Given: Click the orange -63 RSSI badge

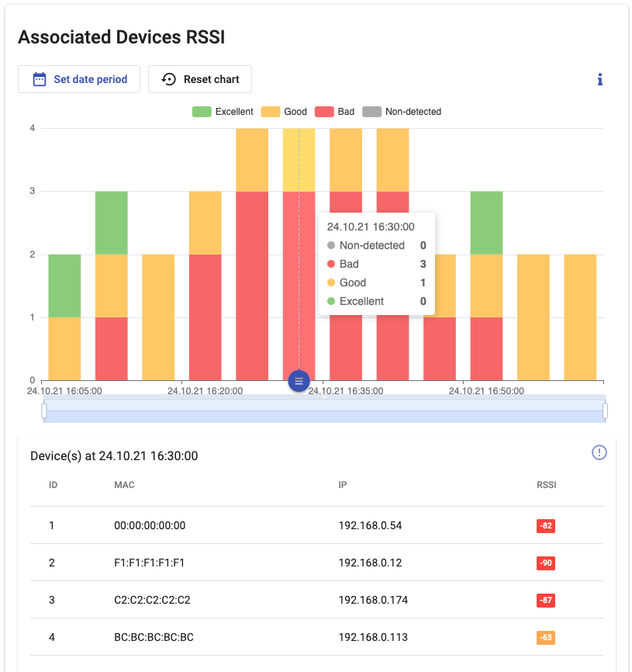Looking at the screenshot, I should 545,638.
